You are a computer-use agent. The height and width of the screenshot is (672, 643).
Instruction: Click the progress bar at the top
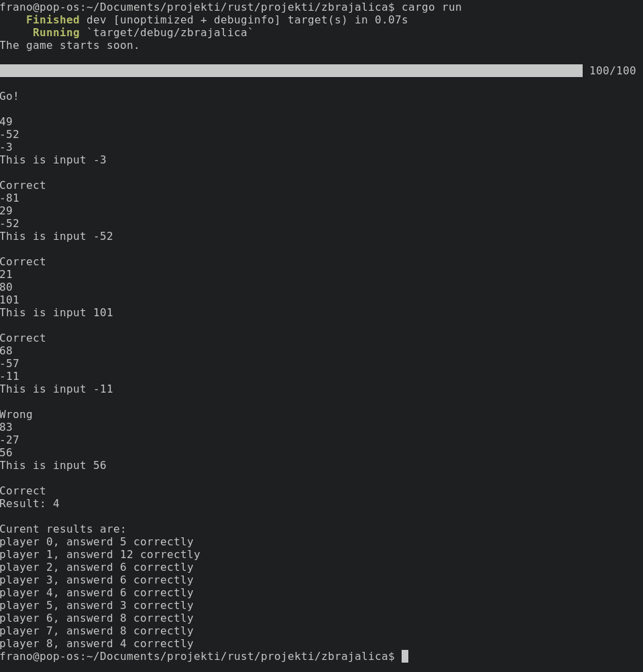[x=291, y=70]
